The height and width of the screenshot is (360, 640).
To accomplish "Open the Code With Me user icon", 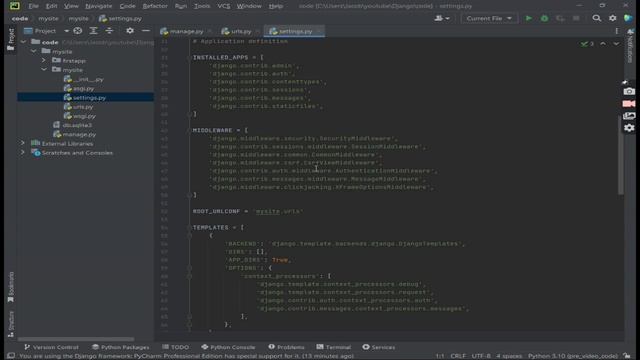I will (442, 18).
